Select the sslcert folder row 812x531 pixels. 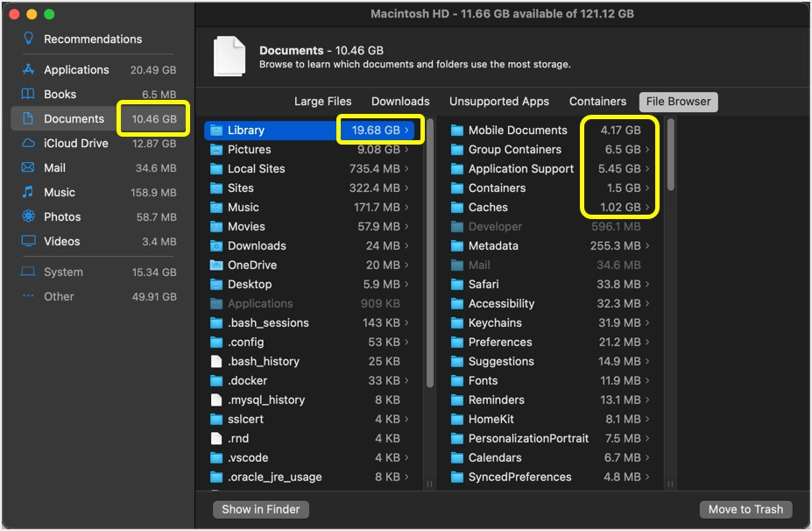[310, 419]
